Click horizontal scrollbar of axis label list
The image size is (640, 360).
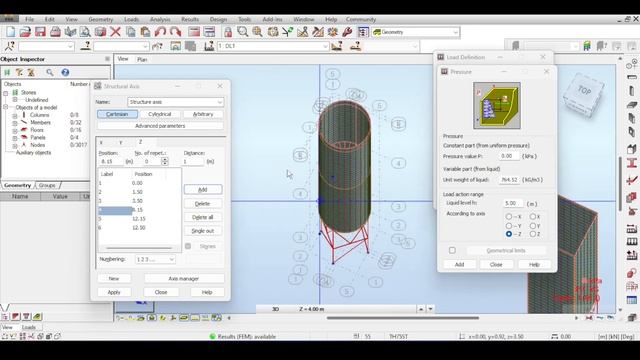click(139, 248)
